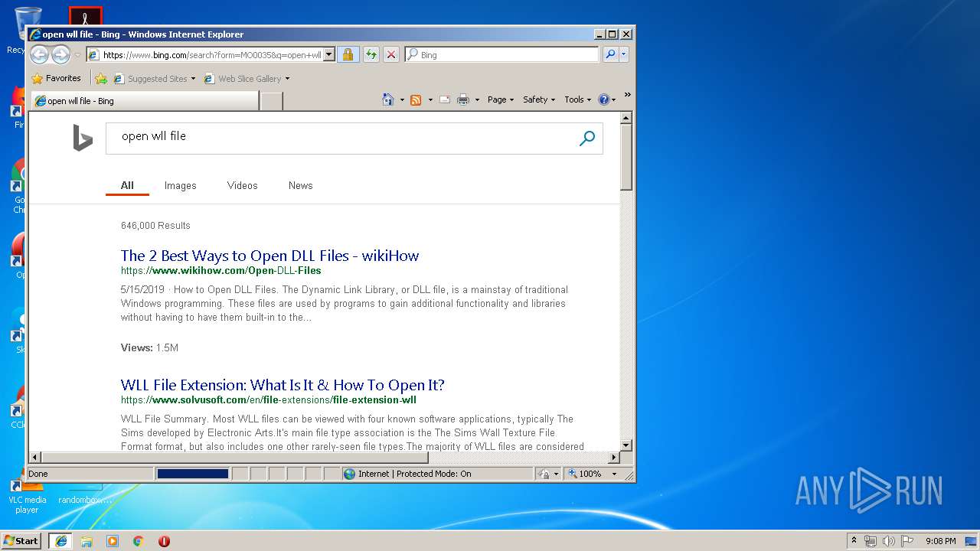Open the network tray icon
Image resolution: width=980 pixels, height=551 pixels.
(871, 540)
